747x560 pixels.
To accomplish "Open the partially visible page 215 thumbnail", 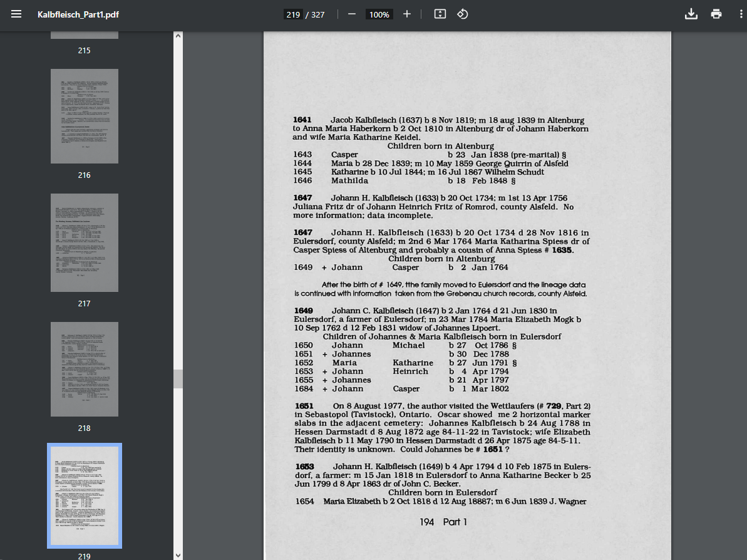I will coord(85,35).
